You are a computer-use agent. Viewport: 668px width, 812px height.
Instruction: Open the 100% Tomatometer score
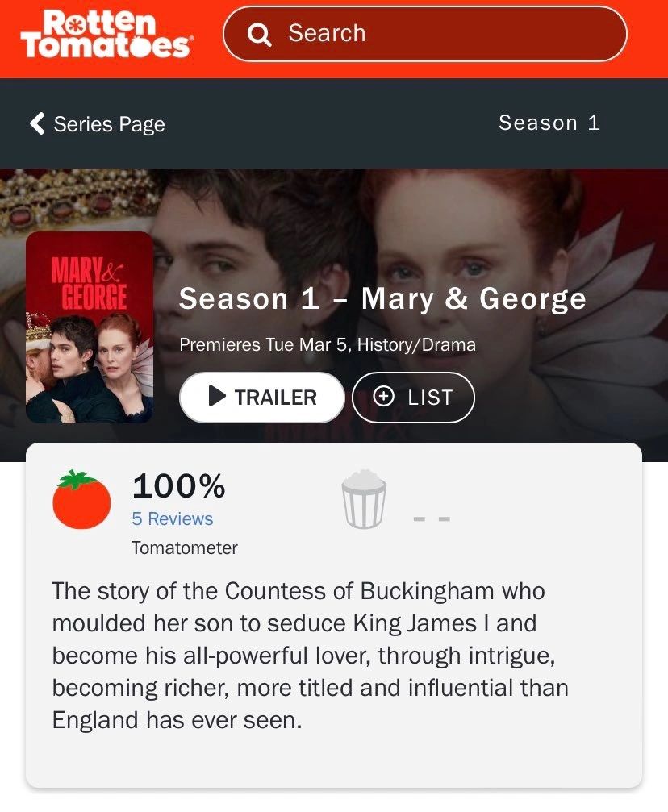(x=179, y=485)
